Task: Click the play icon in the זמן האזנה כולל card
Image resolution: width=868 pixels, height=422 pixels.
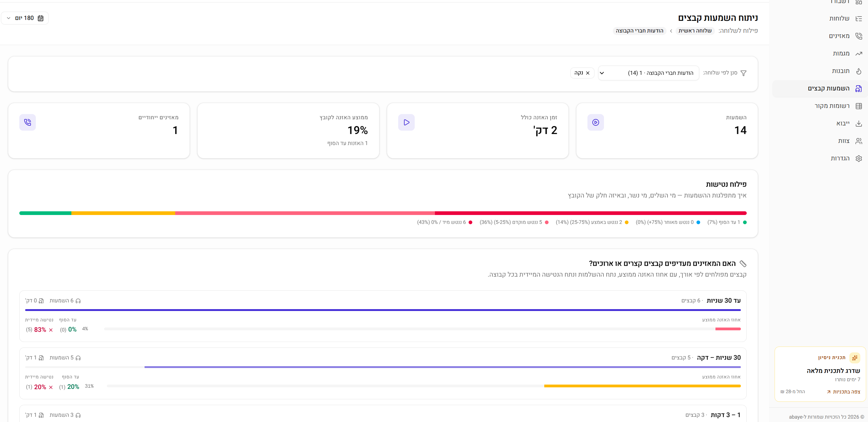Action: (x=406, y=122)
